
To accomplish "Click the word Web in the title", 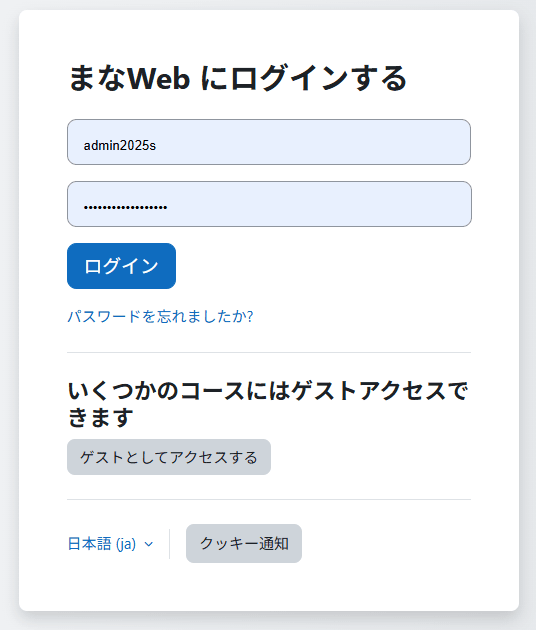I will coord(159,78).
